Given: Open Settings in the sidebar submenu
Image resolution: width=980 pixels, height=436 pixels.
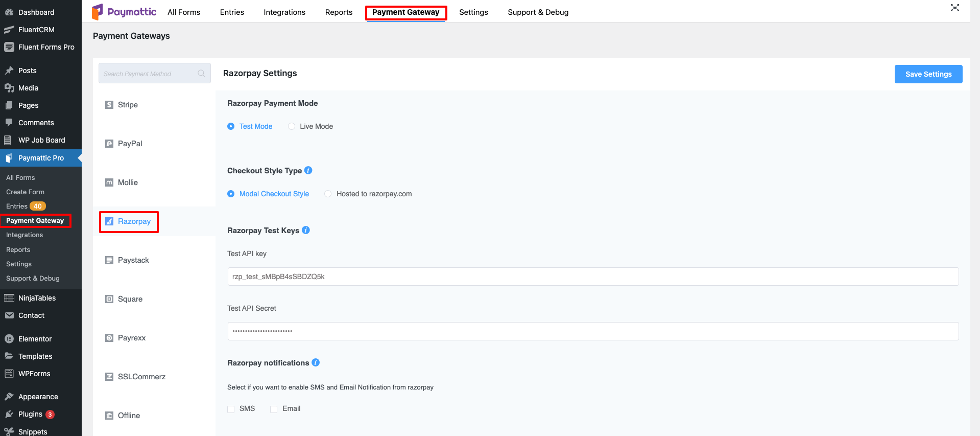Looking at the screenshot, I should pos(19,264).
